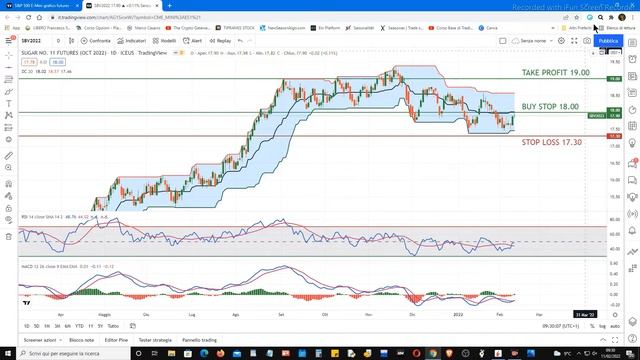Toggle the log scale option
640x360 pixels.
(602, 326)
